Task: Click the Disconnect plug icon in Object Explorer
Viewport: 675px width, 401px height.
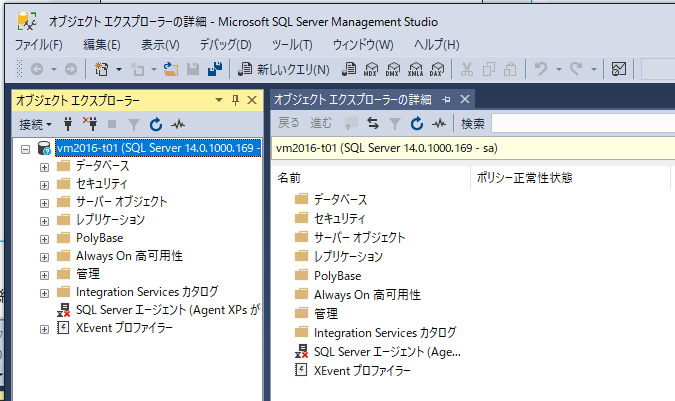Action: point(90,124)
